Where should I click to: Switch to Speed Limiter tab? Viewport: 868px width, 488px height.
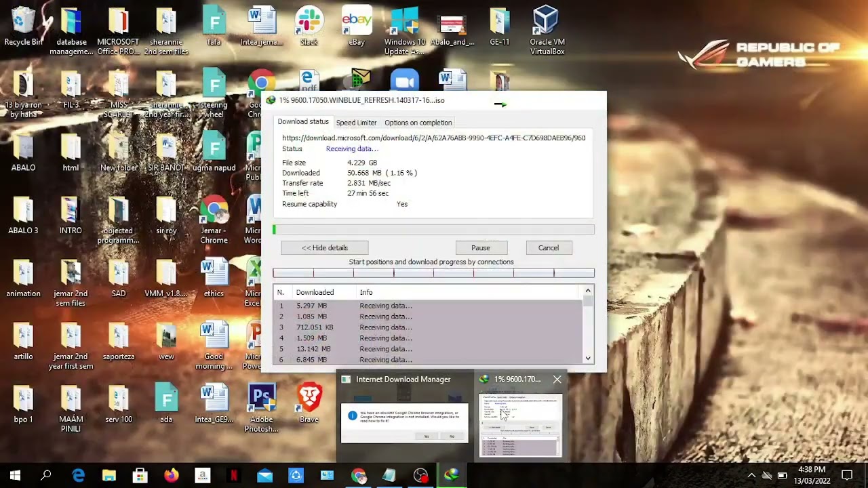356,123
